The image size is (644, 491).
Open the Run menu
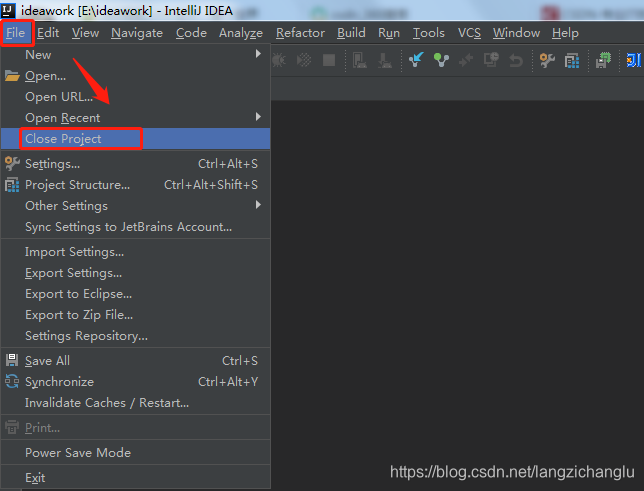(x=389, y=33)
